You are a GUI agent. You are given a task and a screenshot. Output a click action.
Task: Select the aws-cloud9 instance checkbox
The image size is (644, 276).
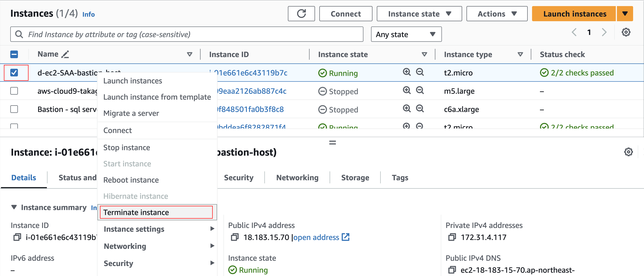14,91
